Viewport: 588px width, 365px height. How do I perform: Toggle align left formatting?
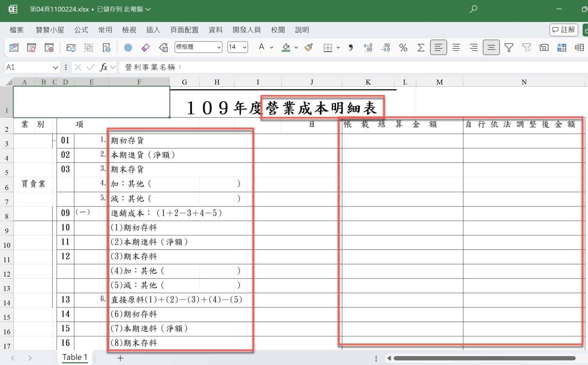tap(438, 48)
